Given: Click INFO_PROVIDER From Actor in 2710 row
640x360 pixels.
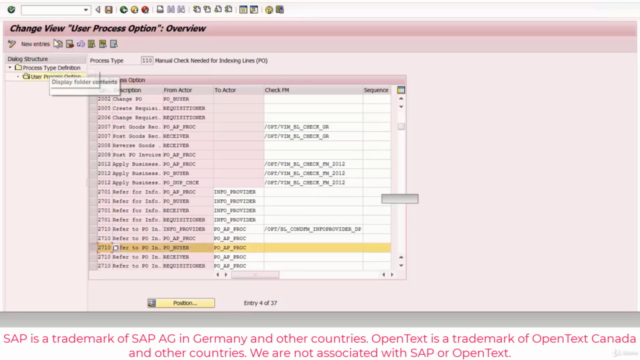Looking at the screenshot, I should 188,229.
